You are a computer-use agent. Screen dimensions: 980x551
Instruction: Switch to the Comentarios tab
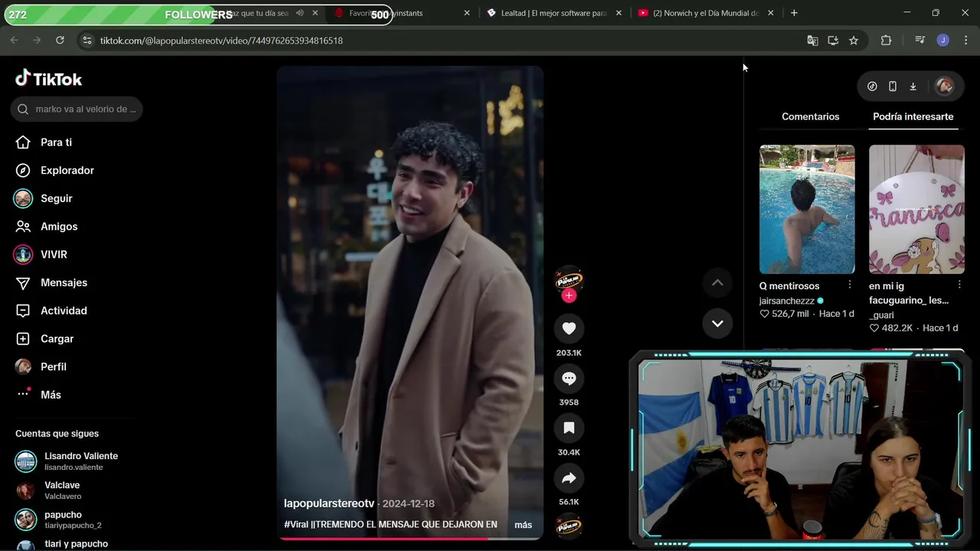pos(810,116)
